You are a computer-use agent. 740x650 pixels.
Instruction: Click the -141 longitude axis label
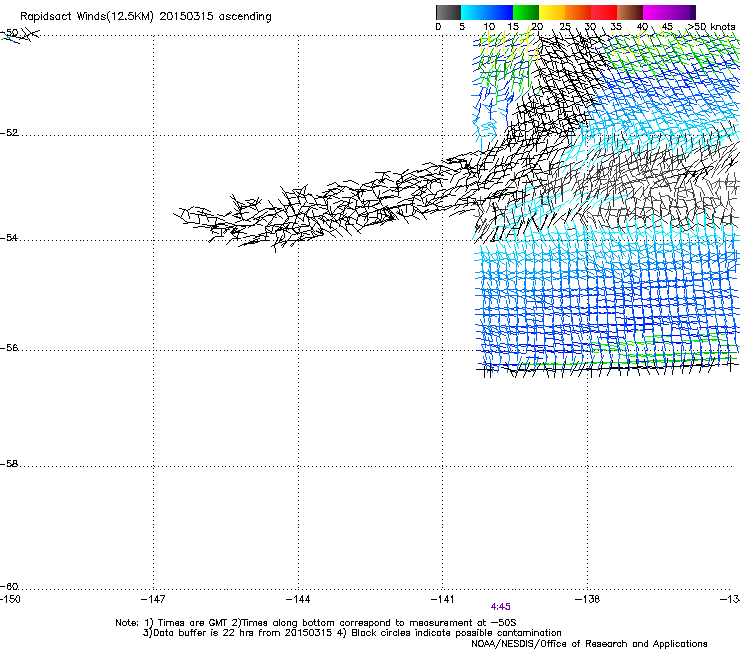click(443, 599)
